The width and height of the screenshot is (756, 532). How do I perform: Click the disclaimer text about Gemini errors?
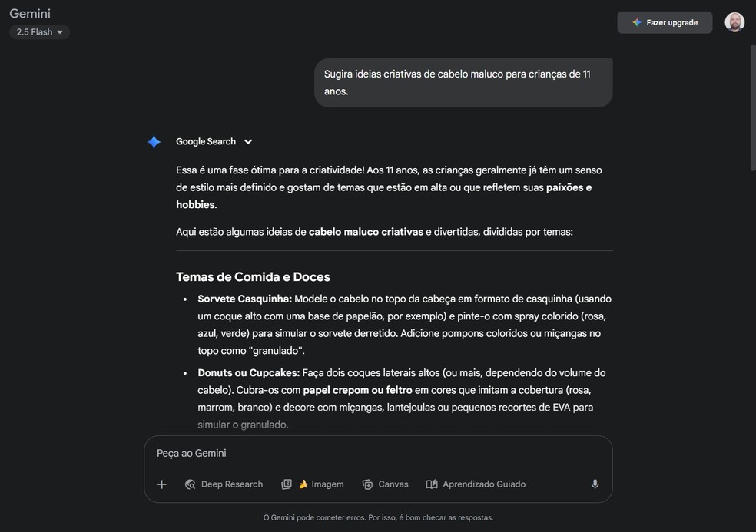pyautogui.click(x=378, y=517)
